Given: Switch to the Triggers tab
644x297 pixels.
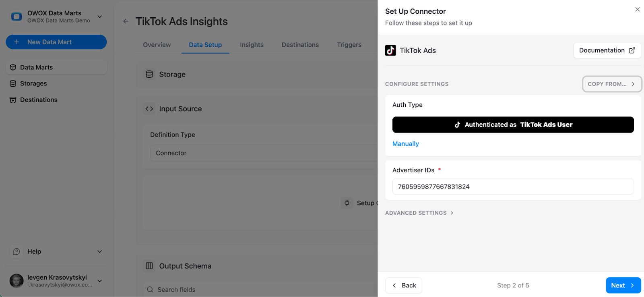Looking at the screenshot, I should (x=349, y=45).
